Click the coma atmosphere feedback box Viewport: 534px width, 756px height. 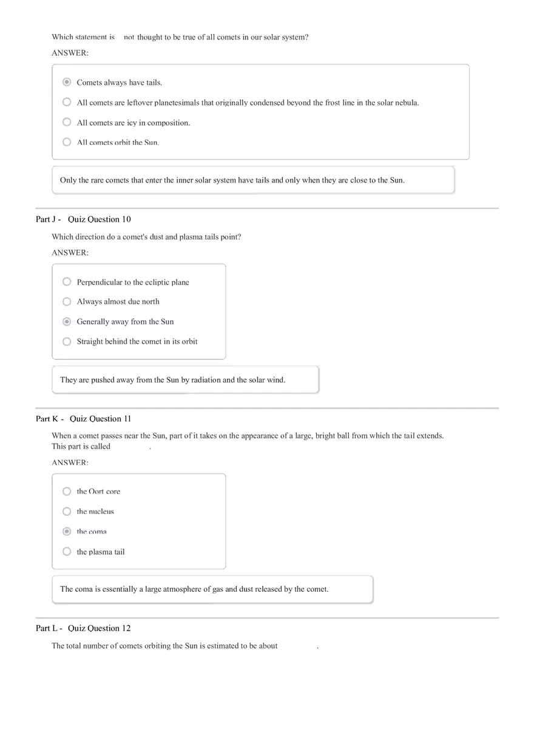[212, 589]
